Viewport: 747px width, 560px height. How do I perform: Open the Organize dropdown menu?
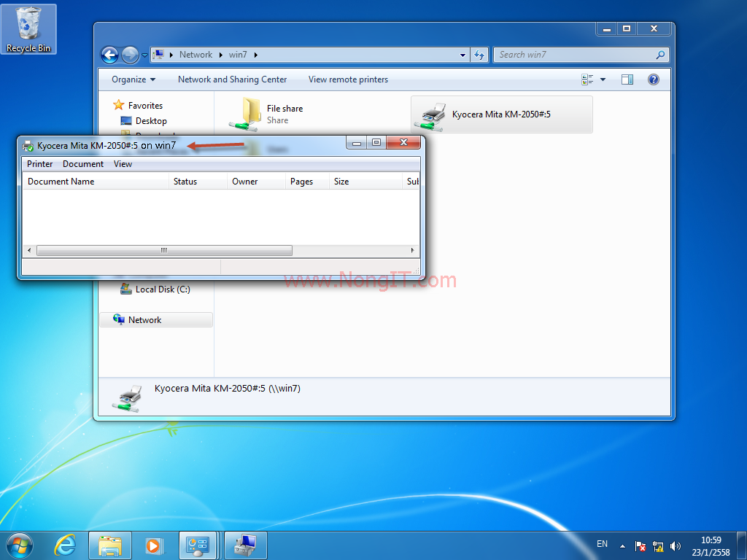tap(133, 79)
